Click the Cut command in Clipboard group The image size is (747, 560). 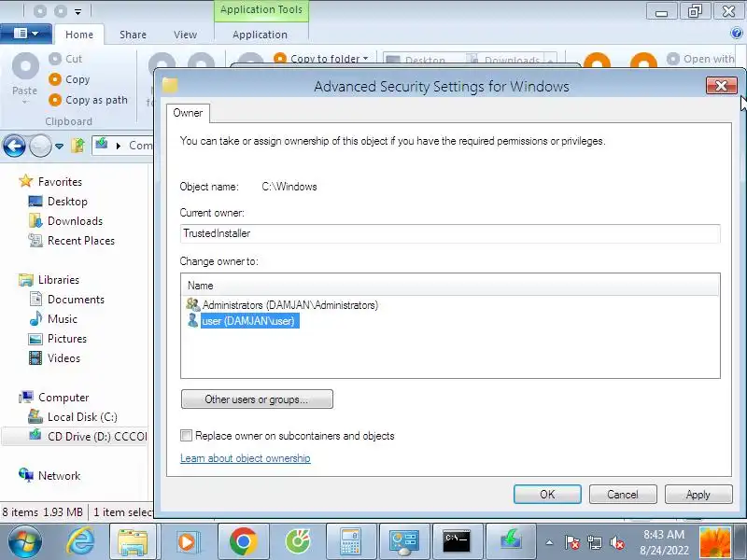pos(65,59)
